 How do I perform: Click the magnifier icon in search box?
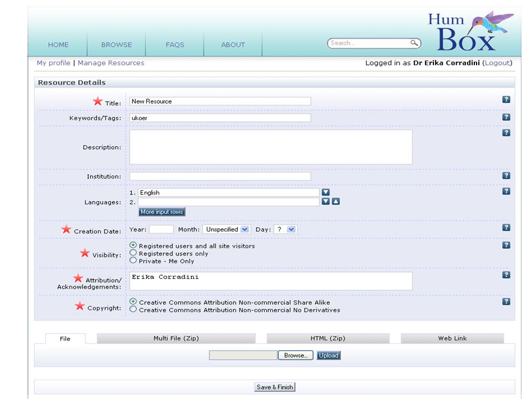tap(414, 43)
